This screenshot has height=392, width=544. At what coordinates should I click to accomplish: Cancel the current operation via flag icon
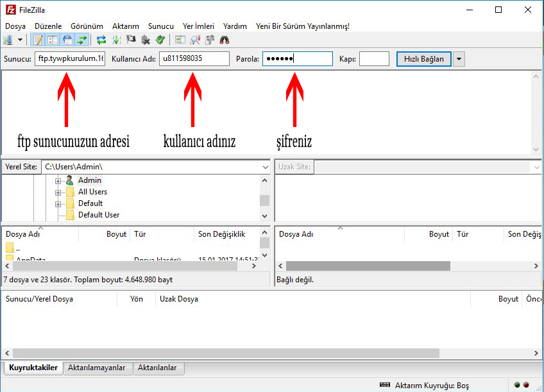coord(131,40)
